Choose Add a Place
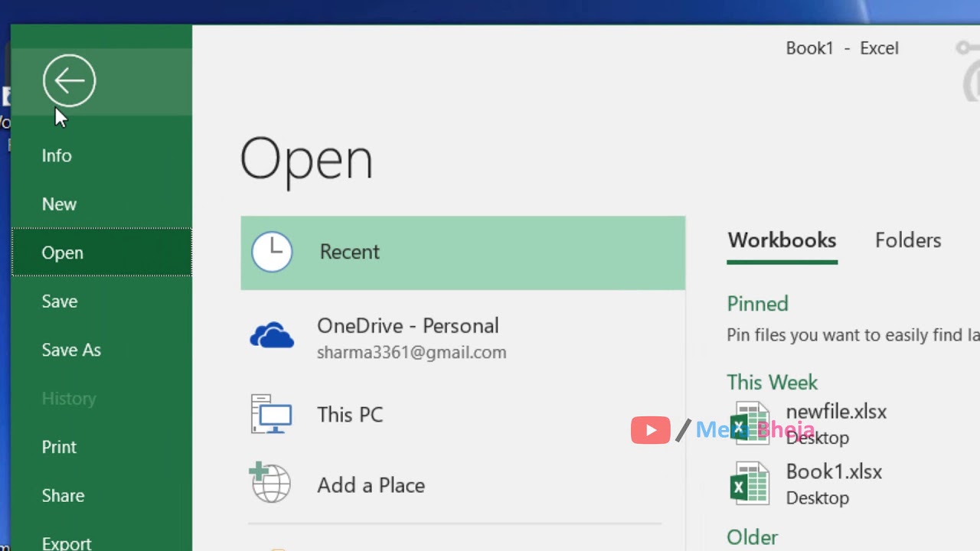 (371, 485)
